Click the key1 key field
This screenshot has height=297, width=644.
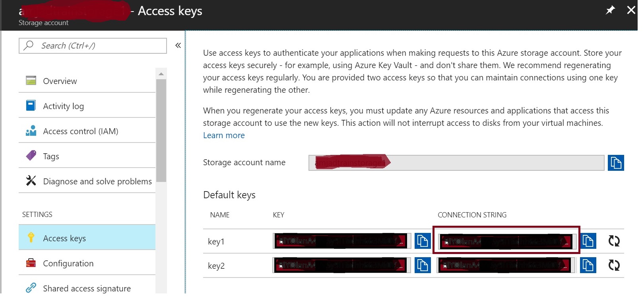[342, 241]
